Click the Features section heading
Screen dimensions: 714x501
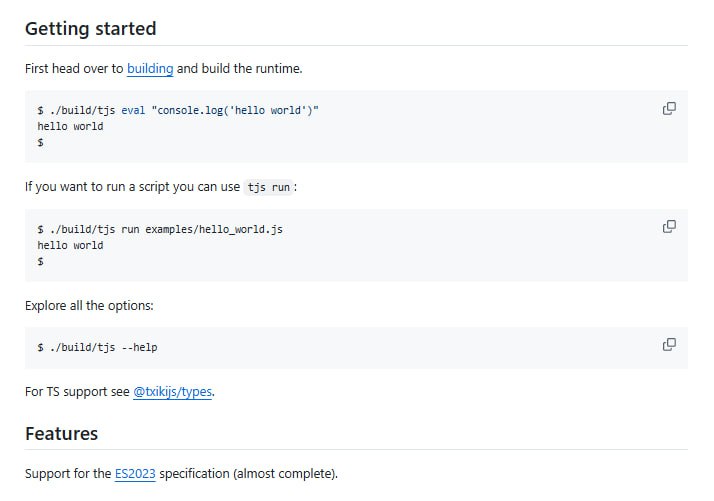coord(61,433)
